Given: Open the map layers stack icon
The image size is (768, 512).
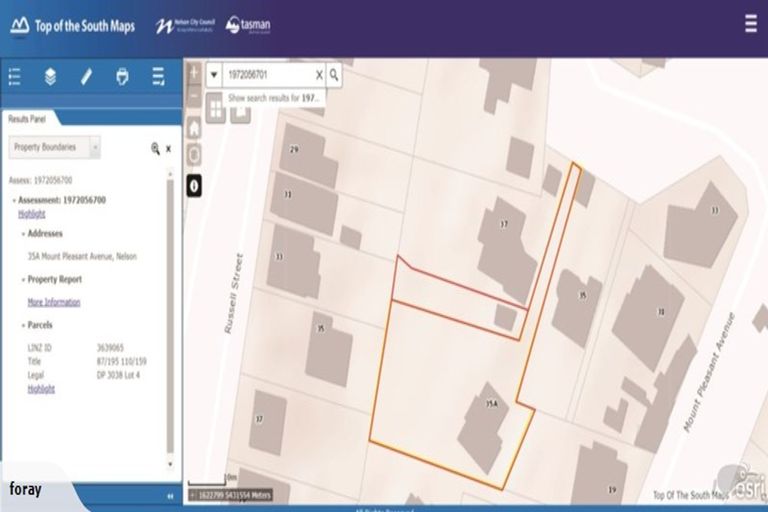Looking at the screenshot, I should [50, 76].
